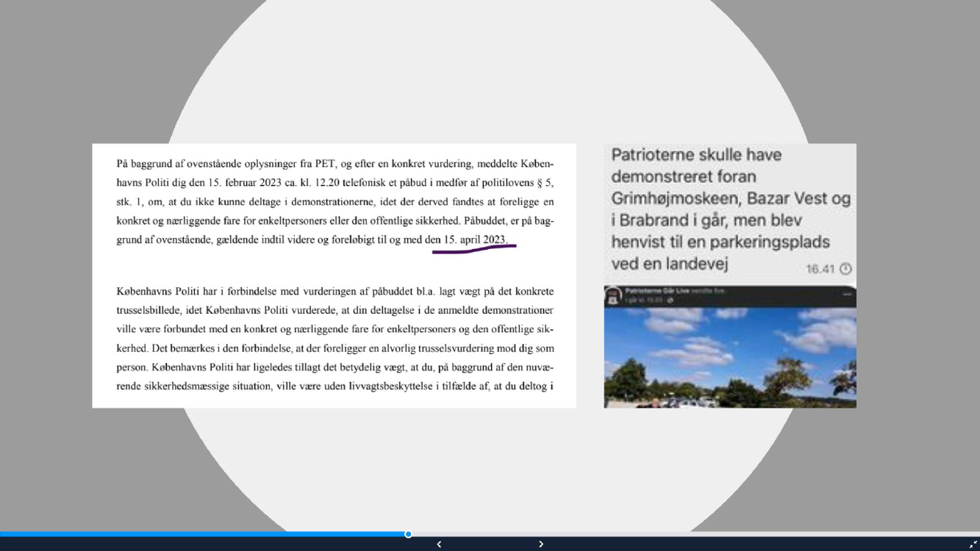Screen dimensions: 980x551
Task: Click the Patrioterne Går Live profile avatar
Action: [613, 296]
